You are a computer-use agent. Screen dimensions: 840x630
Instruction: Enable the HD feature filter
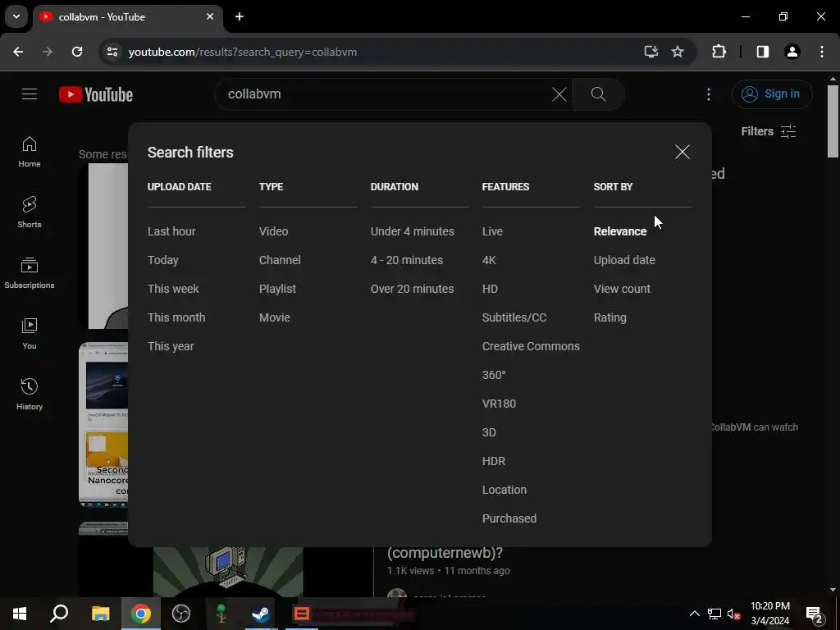(x=490, y=289)
